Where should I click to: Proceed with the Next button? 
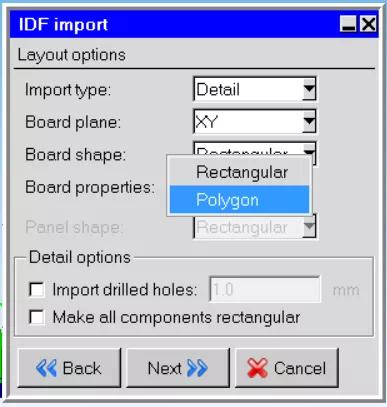click(178, 368)
